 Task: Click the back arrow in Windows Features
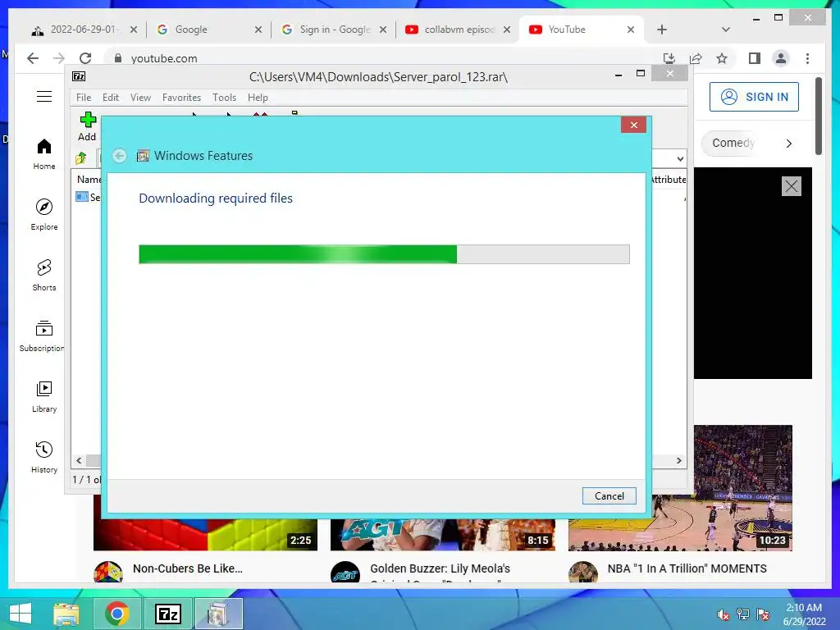120,155
